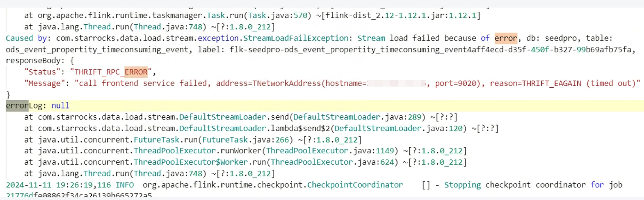Click "Task.java:570" reference
The height and width of the screenshot is (200, 644).
click(x=277, y=16)
